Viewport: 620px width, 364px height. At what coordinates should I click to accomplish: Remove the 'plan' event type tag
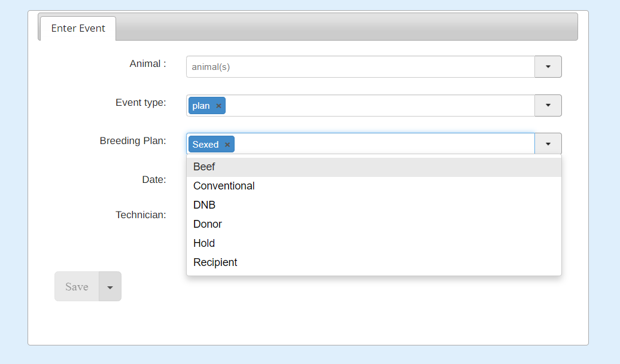pos(219,106)
